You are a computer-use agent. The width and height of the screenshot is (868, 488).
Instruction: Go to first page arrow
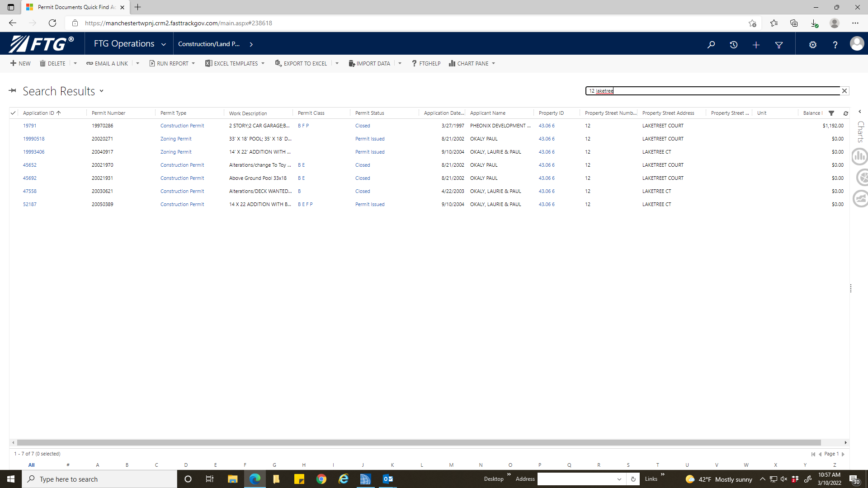(813, 454)
